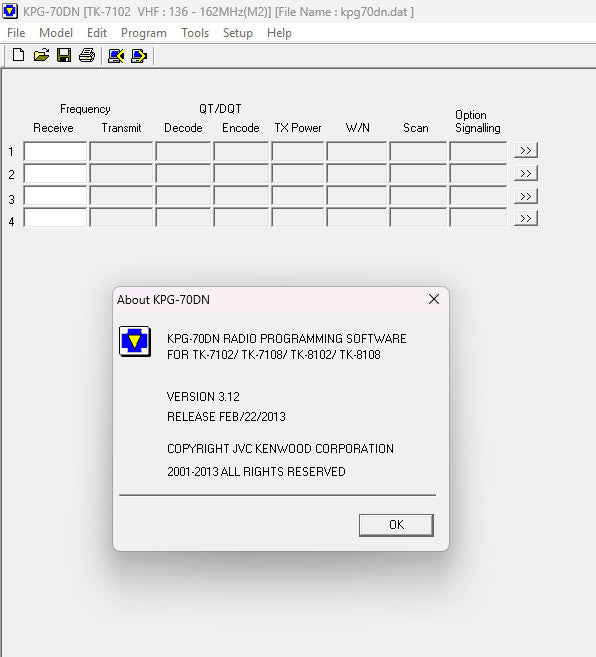The width and height of the screenshot is (596, 657).
Task: Click 'COPYRIGHT JVC KENWOOD CORPORATION' text
Action: coord(280,448)
